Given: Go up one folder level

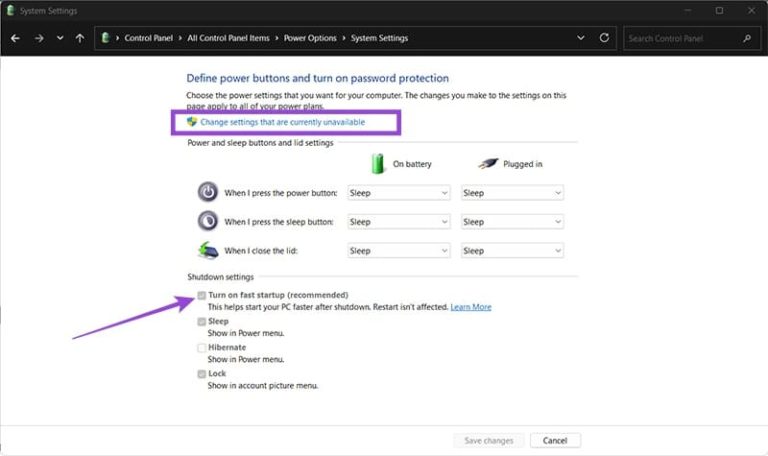Looking at the screenshot, I should click(x=80, y=38).
